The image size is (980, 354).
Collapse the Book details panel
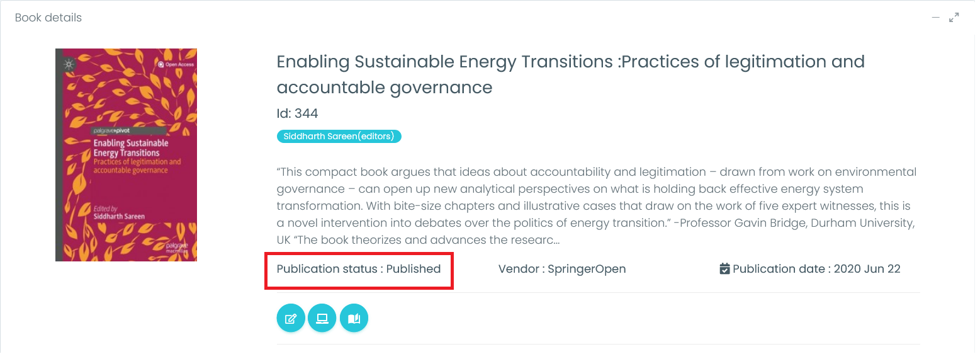[x=936, y=18]
